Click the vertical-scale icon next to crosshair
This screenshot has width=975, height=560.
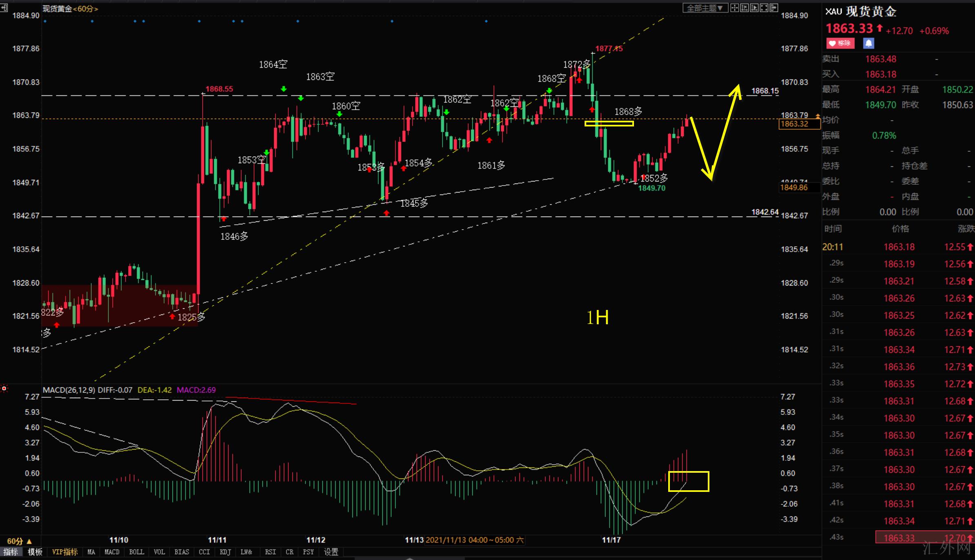(745, 8)
